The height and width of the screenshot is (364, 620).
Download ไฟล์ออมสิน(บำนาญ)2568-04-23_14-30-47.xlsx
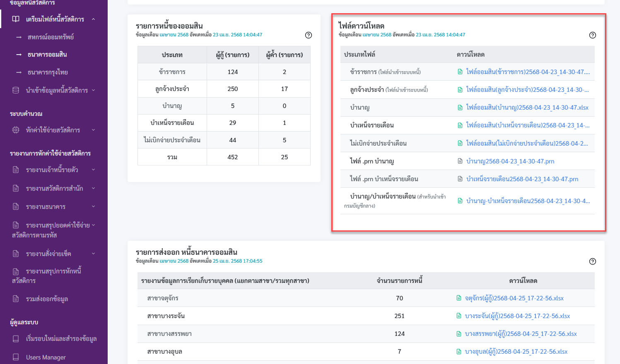click(527, 108)
